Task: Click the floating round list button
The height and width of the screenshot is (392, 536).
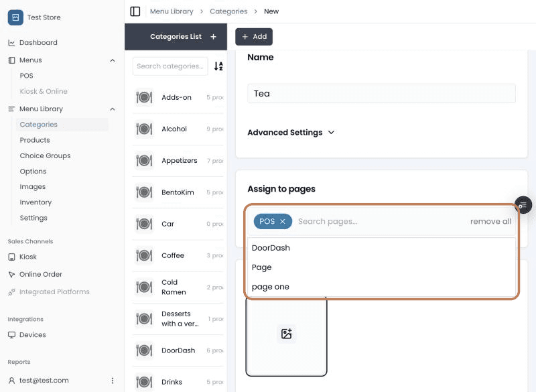Action: coord(523,205)
